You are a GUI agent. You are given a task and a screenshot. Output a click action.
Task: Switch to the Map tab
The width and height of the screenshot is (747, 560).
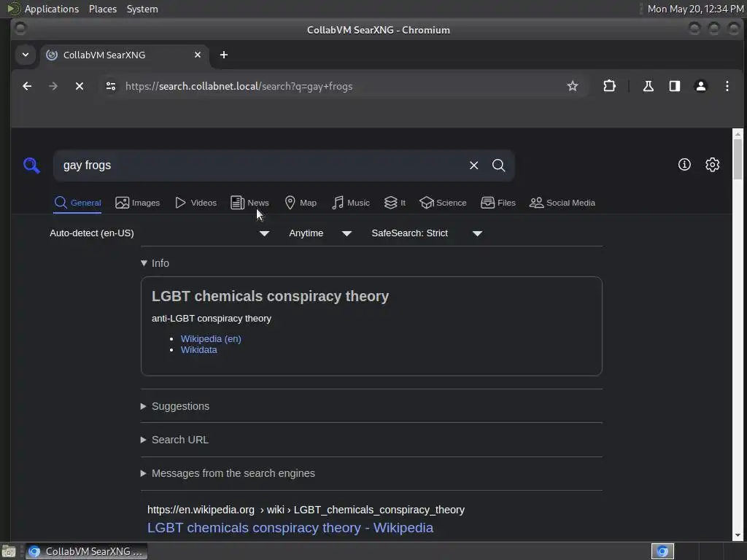[x=300, y=203]
